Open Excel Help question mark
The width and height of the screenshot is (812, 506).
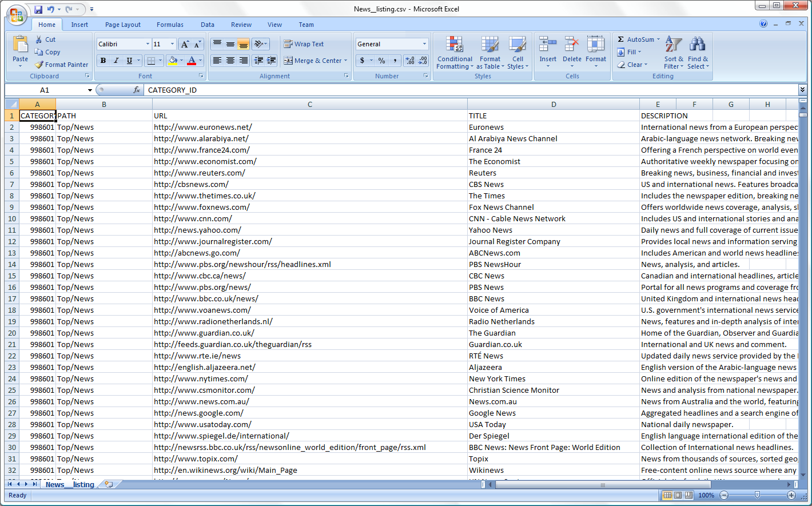pos(763,23)
